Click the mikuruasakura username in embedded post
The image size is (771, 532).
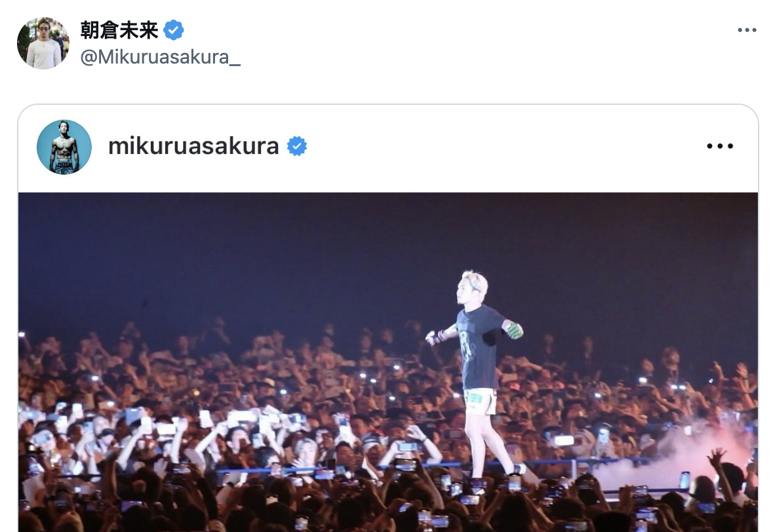(x=193, y=146)
